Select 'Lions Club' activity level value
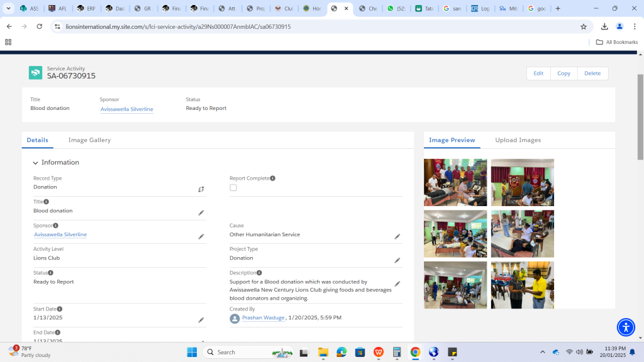 click(47, 258)
